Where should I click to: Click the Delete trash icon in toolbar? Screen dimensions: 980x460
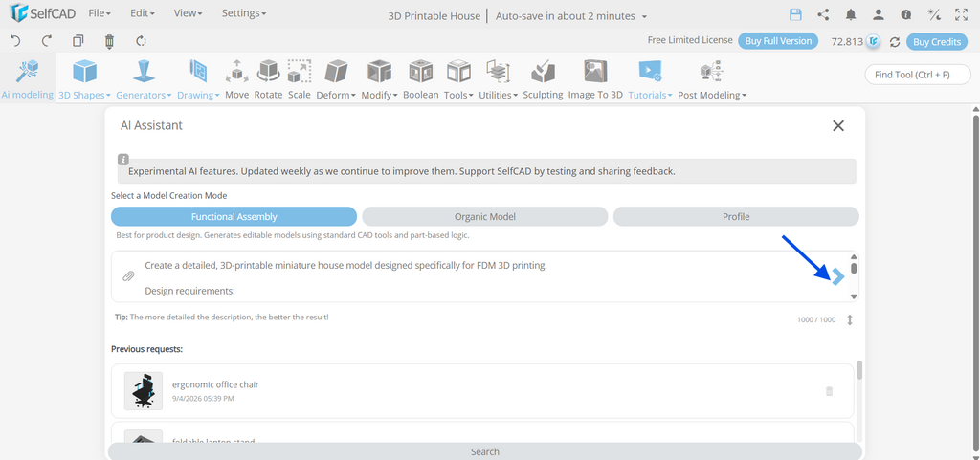pyautogui.click(x=109, y=41)
